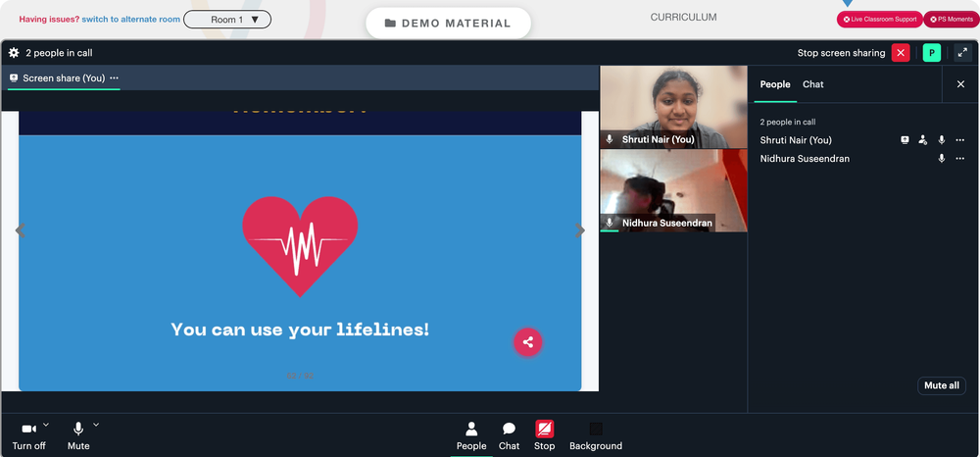This screenshot has width=980, height=457.
Task: Open more options for Nidhura Suseendran
Action: pyautogui.click(x=960, y=159)
